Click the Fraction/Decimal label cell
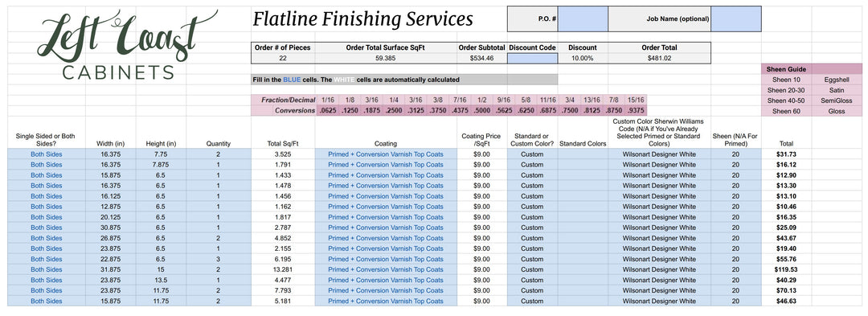 pyautogui.click(x=284, y=101)
